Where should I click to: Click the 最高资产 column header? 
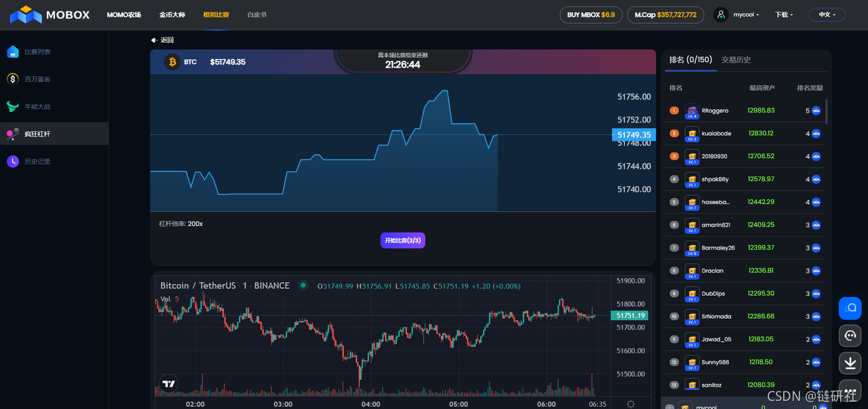[762, 88]
